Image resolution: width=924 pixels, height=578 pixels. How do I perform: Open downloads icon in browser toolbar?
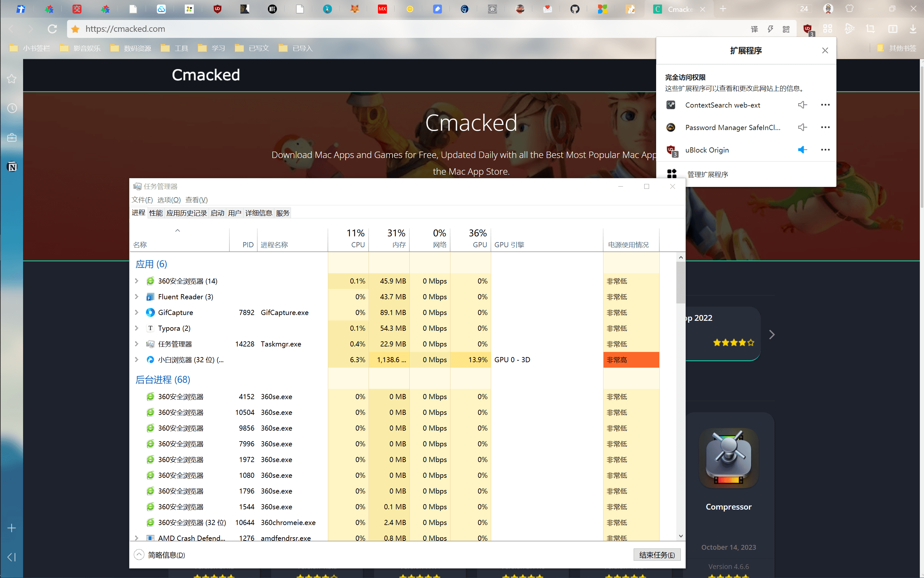coord(913,29)
